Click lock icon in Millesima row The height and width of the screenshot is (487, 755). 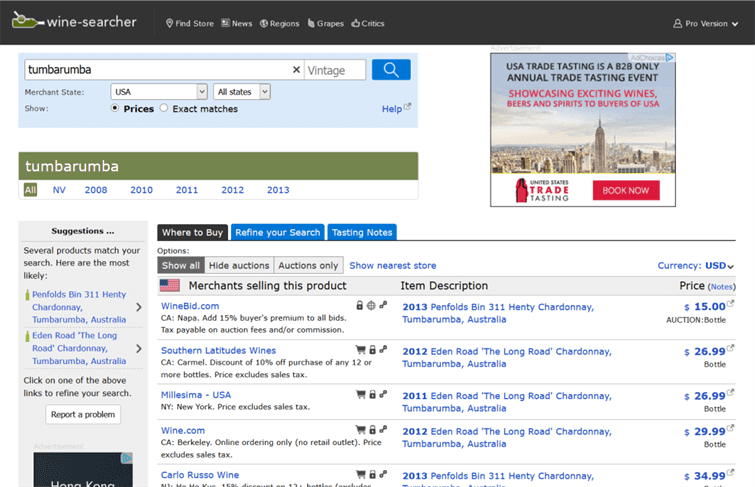pyautogui.click(x=372, y=394)
